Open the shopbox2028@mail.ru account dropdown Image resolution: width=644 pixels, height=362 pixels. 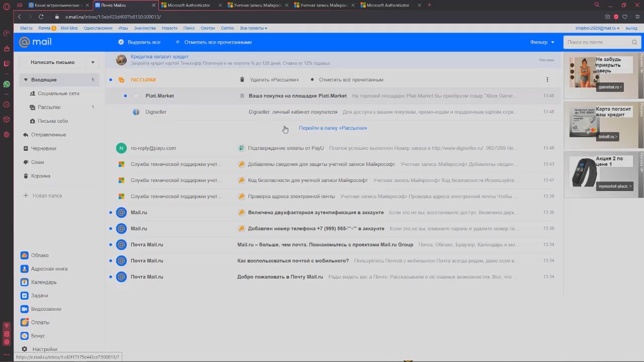pyautogui.click(x=597, y=28)
